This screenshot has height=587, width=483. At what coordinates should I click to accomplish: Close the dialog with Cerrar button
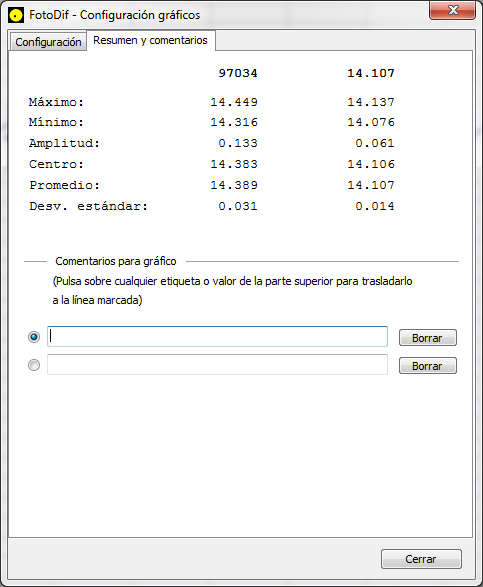(x=421, y=559)
